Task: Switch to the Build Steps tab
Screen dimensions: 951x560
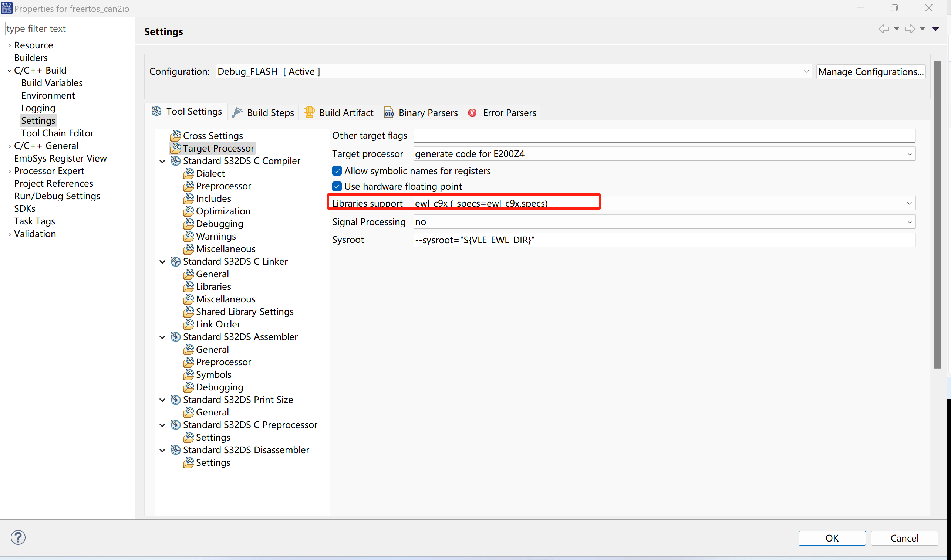Action: [263, 113]
